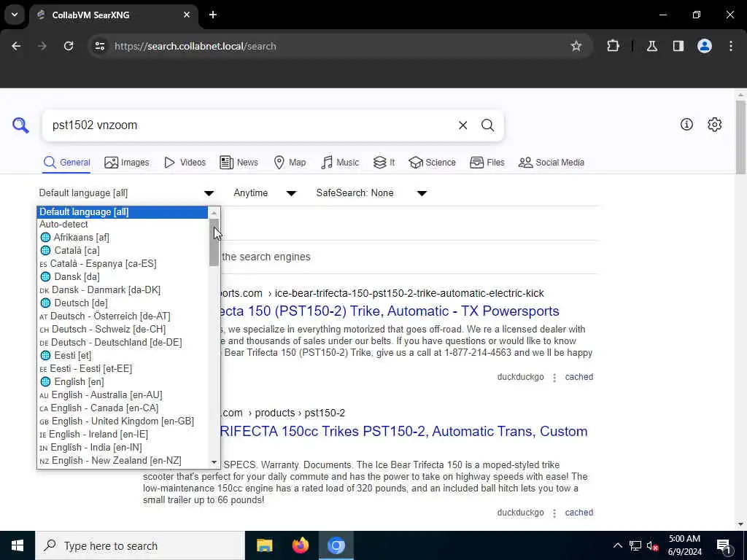
Task: Select Català [ca] language
Action: 123,251
